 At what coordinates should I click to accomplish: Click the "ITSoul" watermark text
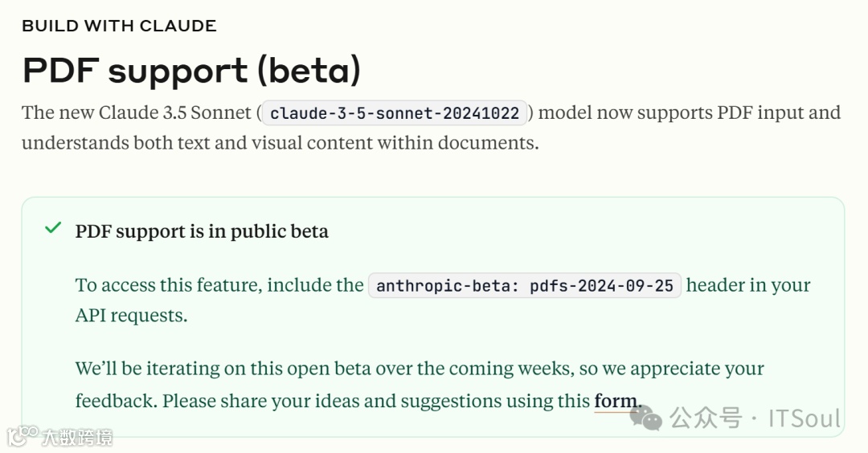click(805, 418)
